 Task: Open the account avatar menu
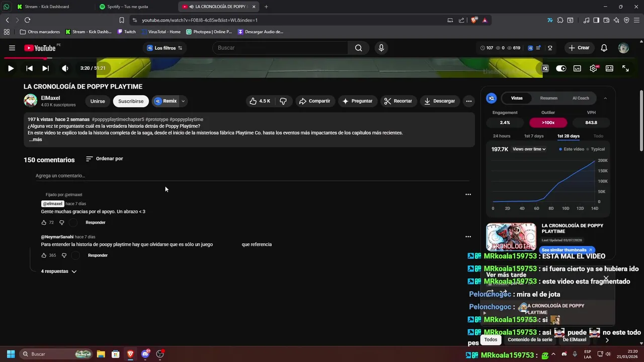(623, 48)
